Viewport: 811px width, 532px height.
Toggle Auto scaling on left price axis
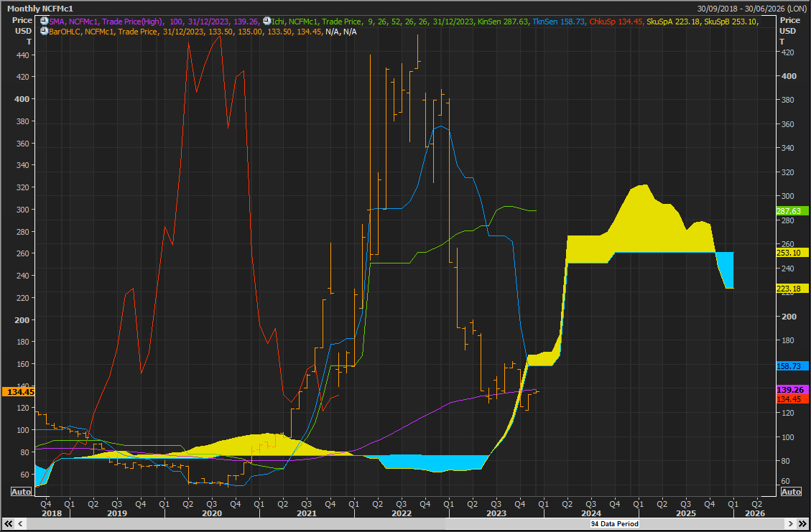click(22, 491)
